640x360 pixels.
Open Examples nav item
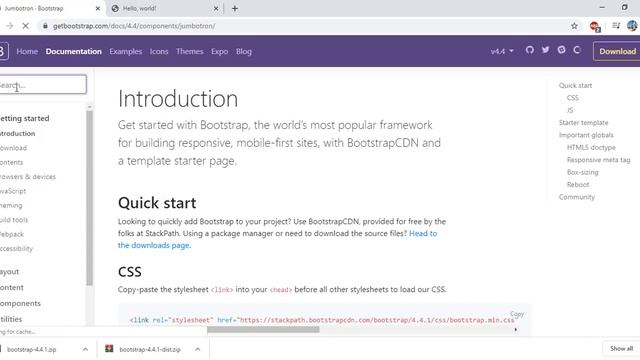126,51
